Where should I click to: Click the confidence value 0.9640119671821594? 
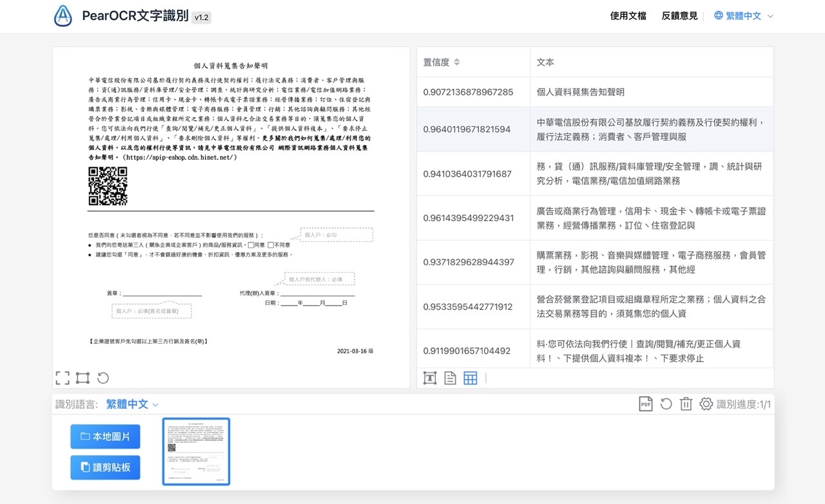tap(467, 130)
